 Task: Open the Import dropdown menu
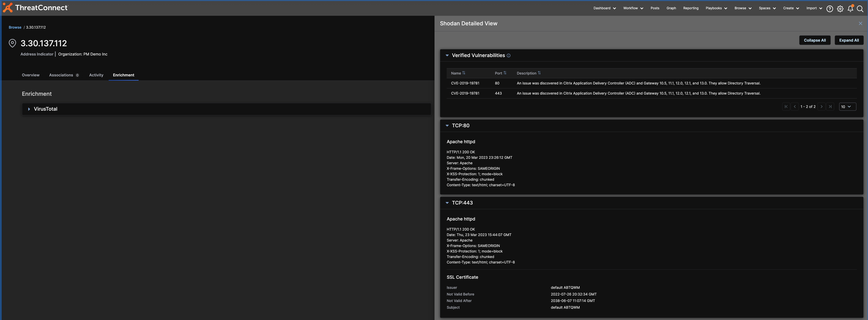coord(814,8)
